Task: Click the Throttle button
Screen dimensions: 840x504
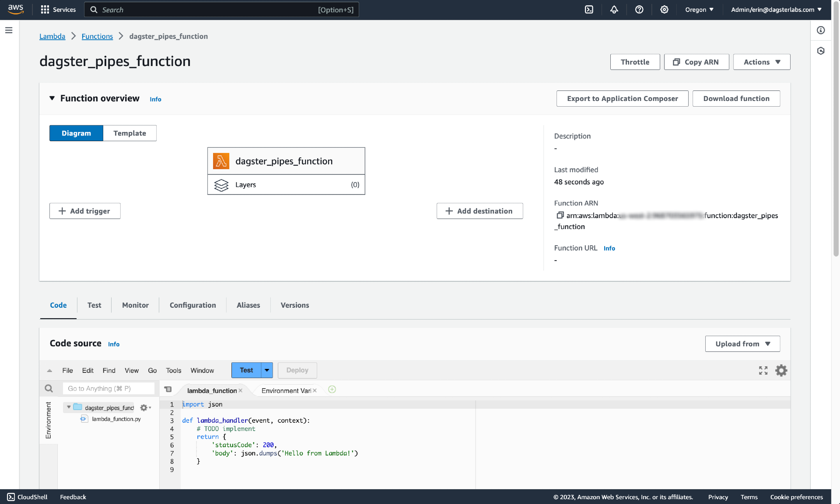Action: click(635, 62)
